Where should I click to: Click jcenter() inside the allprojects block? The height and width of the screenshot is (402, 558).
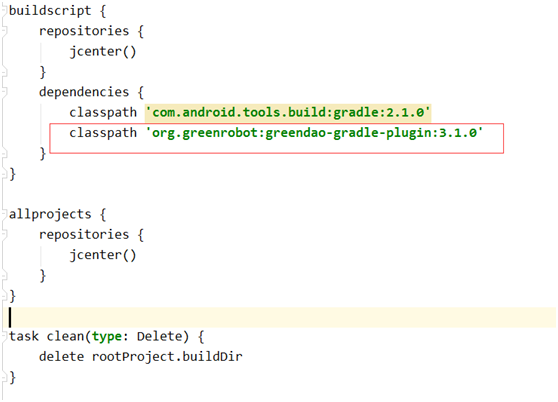(103, 255)
